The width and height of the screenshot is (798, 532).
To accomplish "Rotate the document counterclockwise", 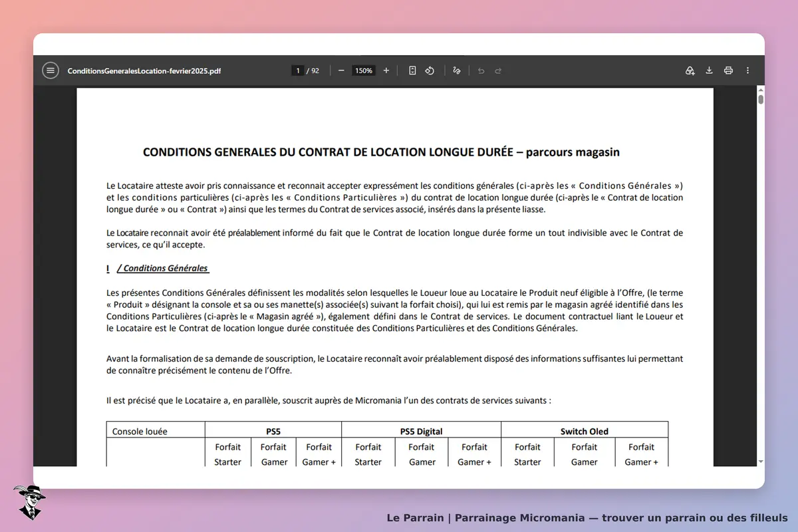I will (x=430, y=70).
